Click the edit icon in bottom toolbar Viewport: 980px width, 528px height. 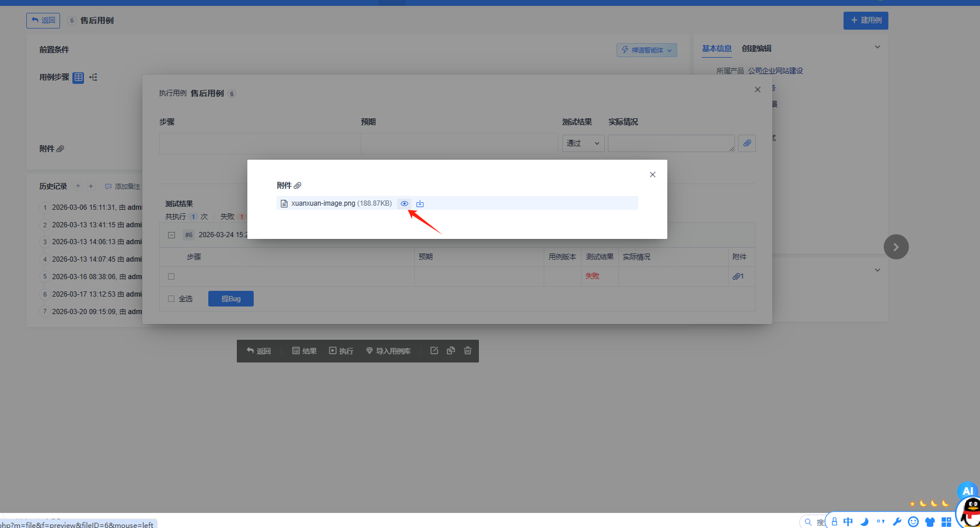(434, 351)
